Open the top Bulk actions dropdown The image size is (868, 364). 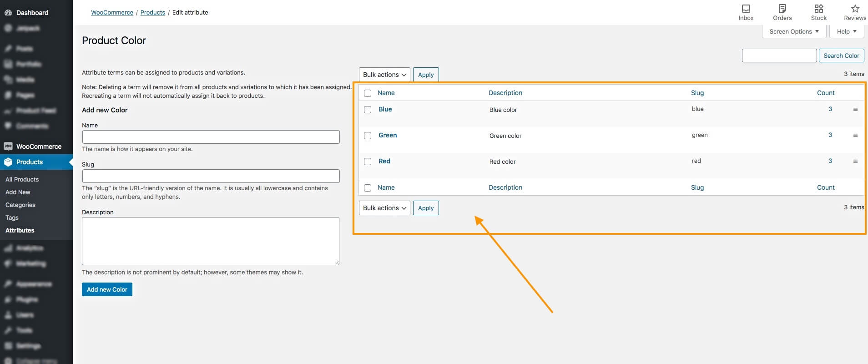pyautogui.click(x=384, y=75)
